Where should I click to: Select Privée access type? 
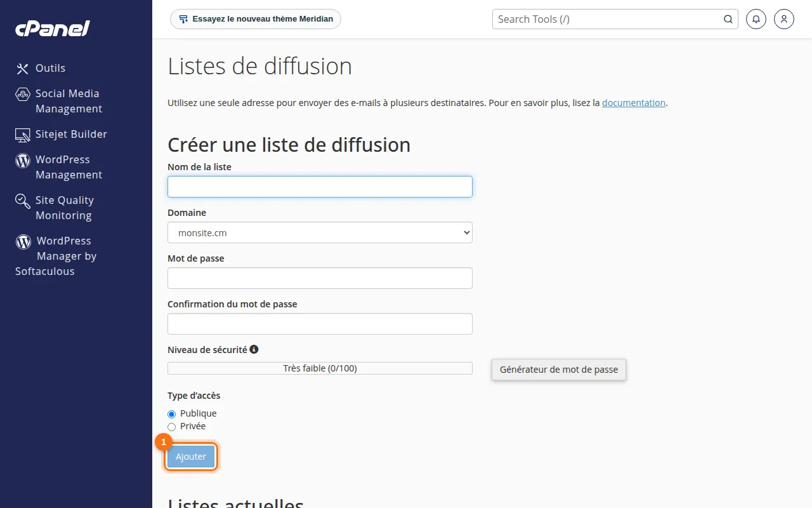coord(171,427)
